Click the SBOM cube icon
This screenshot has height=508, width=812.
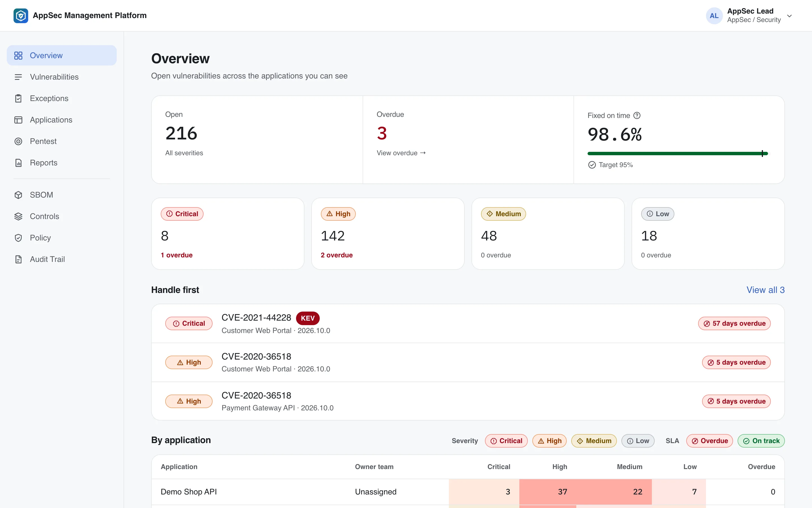point(18,195)
